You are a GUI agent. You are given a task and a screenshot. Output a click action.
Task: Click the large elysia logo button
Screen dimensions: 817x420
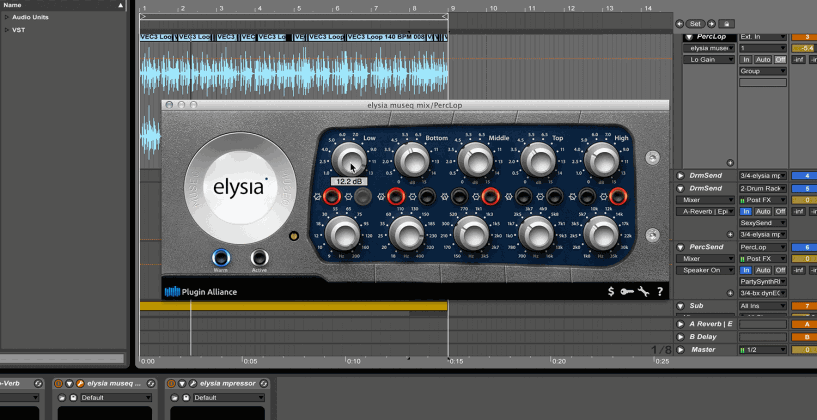pos(240,188)
